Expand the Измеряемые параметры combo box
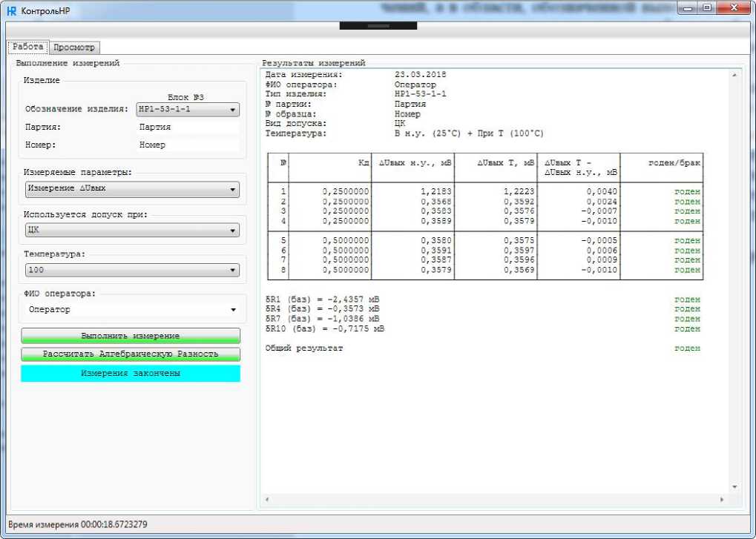Viewport: 756px width, 539px height. [x=131, y=189]
